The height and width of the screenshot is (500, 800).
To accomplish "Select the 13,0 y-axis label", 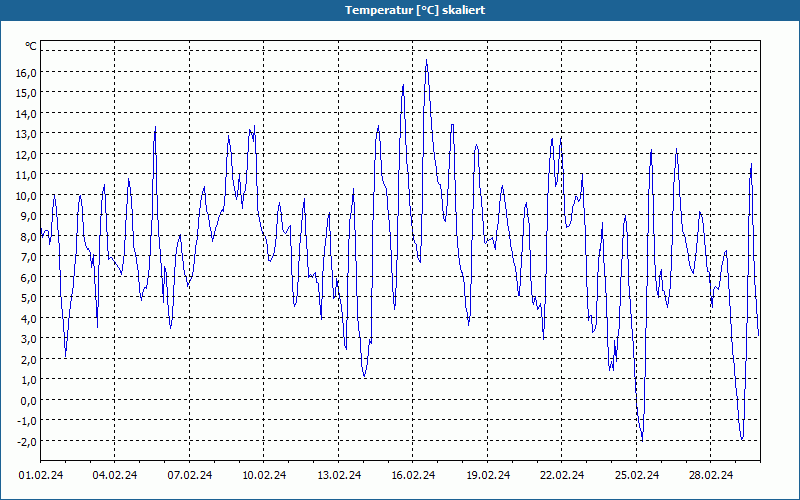I will point(26,134).
